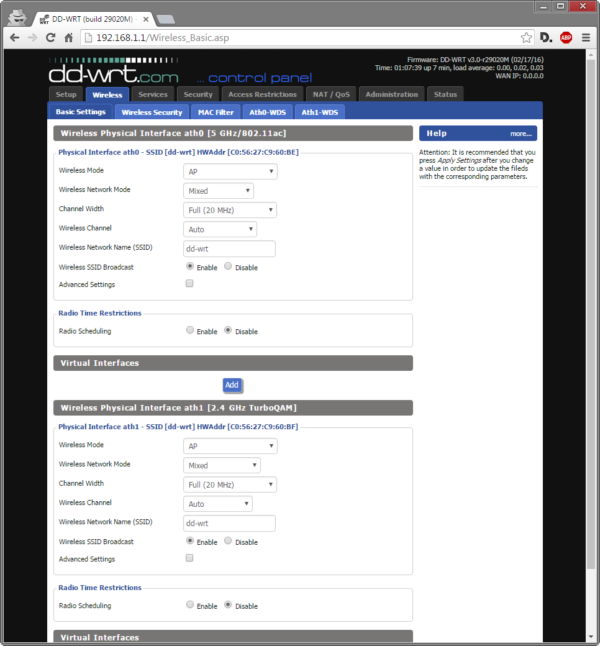The image size is (600, 646).
Task: Enable Advanced Settings checkbox for ath0
Action: tap(190, 284)
